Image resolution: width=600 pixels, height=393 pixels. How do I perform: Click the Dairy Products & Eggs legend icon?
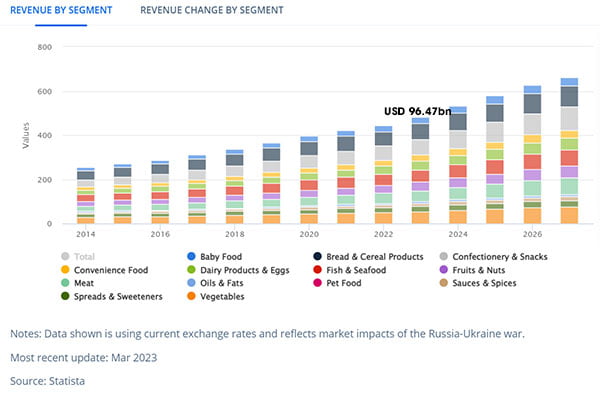[191, 270]
